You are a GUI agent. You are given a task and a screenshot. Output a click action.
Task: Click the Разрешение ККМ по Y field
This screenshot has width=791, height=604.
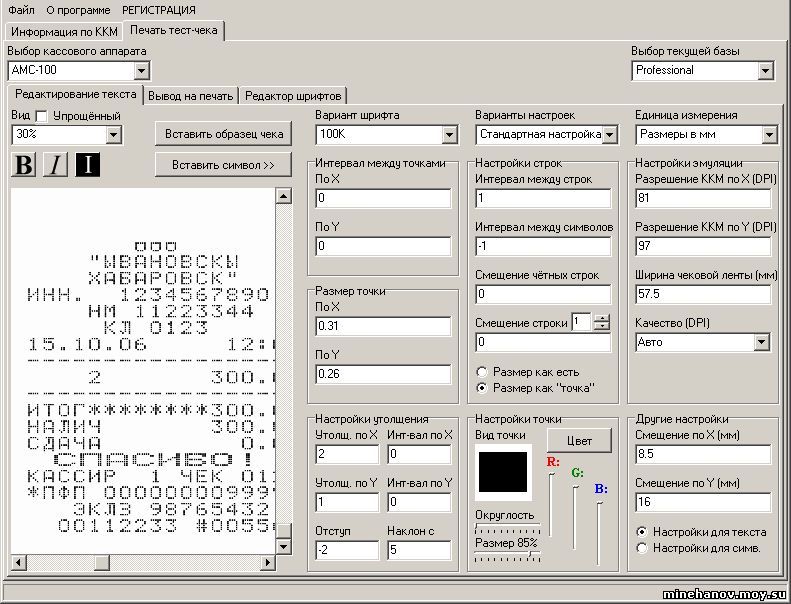click(x=703, y=246)
